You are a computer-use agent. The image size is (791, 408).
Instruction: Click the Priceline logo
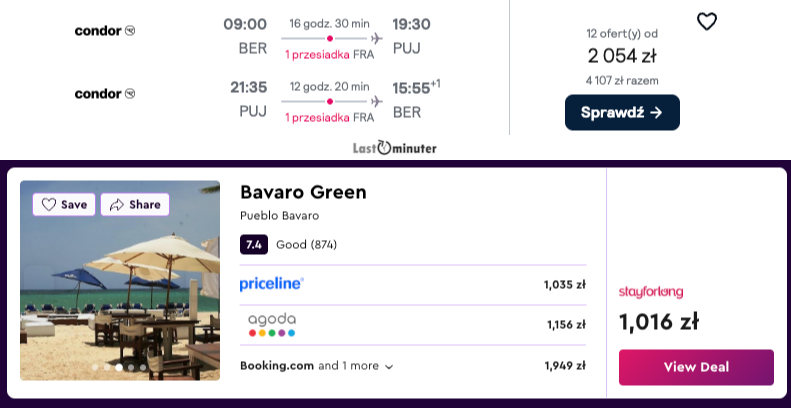click(271, 284)
